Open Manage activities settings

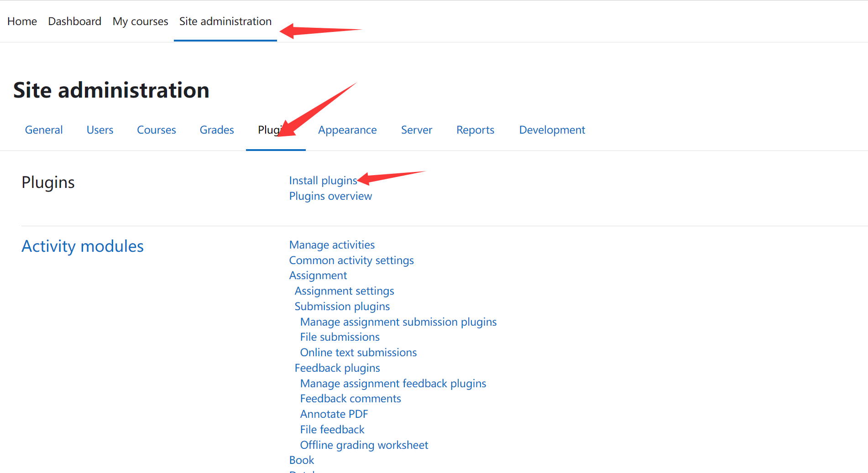click(x=332, y=245)
